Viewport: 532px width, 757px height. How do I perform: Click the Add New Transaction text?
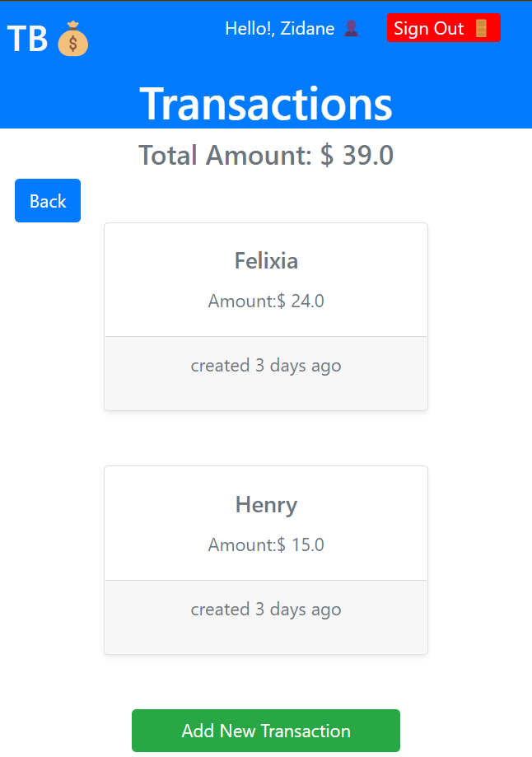266,731
